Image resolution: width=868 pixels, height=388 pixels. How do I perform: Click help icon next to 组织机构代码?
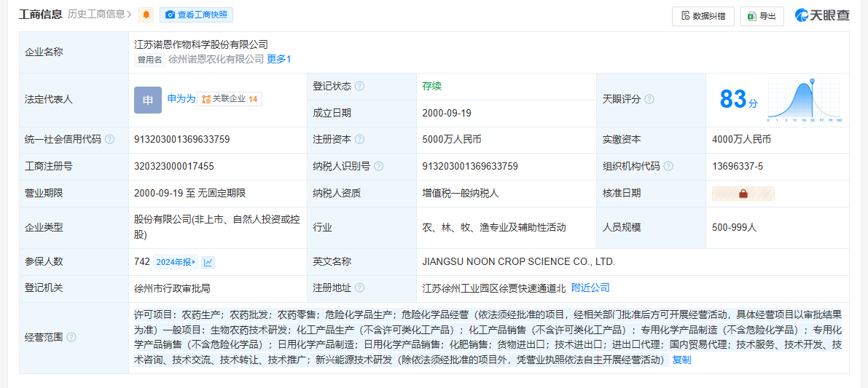(x=668, y=167)
